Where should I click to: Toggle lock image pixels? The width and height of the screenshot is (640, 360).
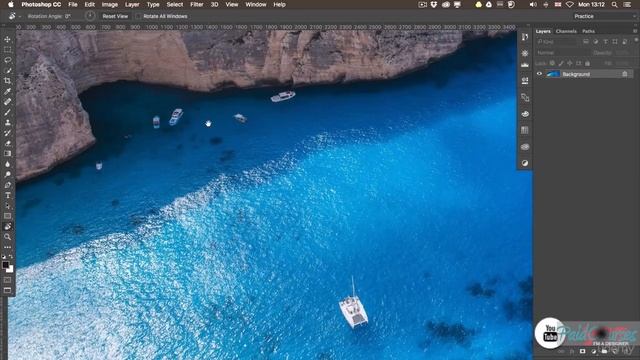(x=561, y=63)
